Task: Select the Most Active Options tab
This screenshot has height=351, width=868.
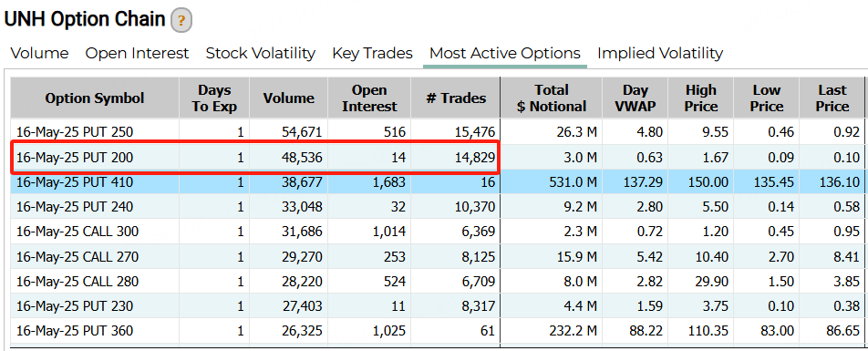Action: tap(505, 53)
